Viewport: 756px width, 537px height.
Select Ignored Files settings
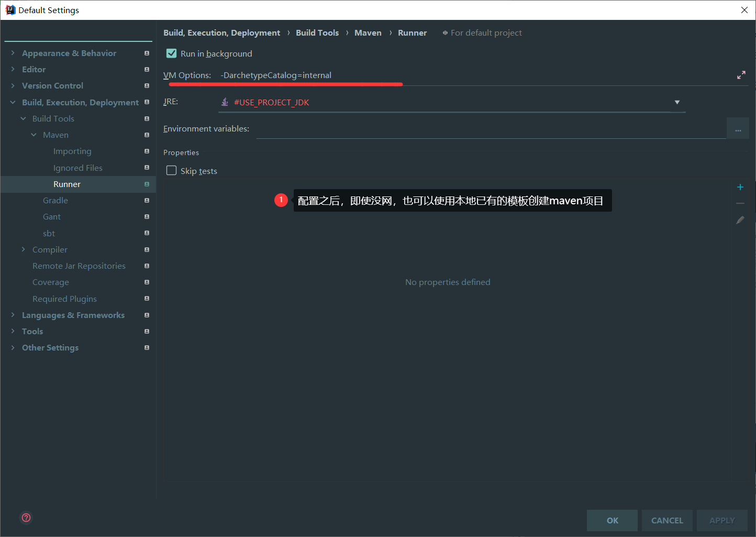tap(78, 168)
